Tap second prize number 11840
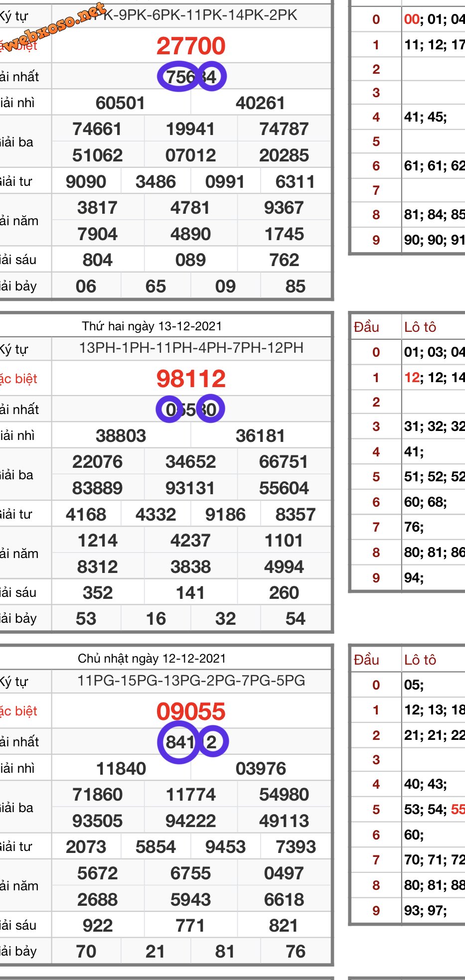465x980 pixels. [x=121, y=769]
